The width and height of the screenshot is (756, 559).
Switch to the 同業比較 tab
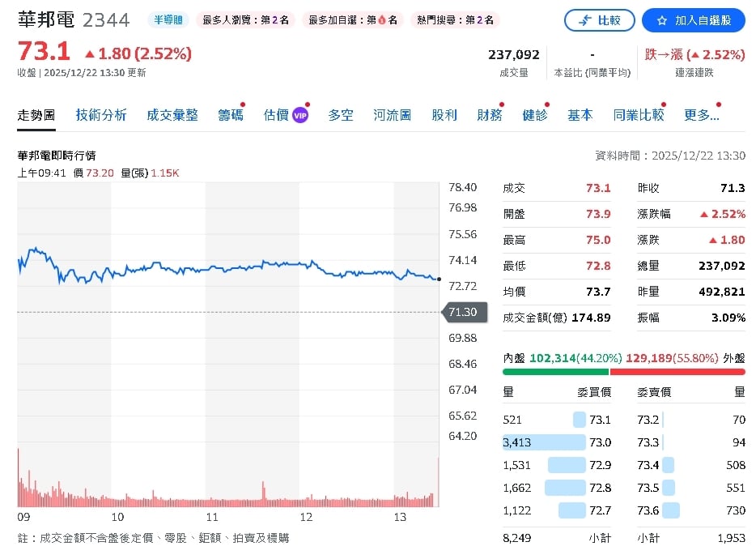640,114
